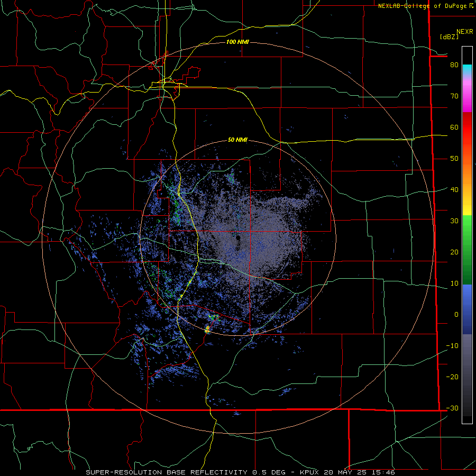
Task: Click the Super-Resolution Base Reflectivity caption
Action: tap(240, 472)
